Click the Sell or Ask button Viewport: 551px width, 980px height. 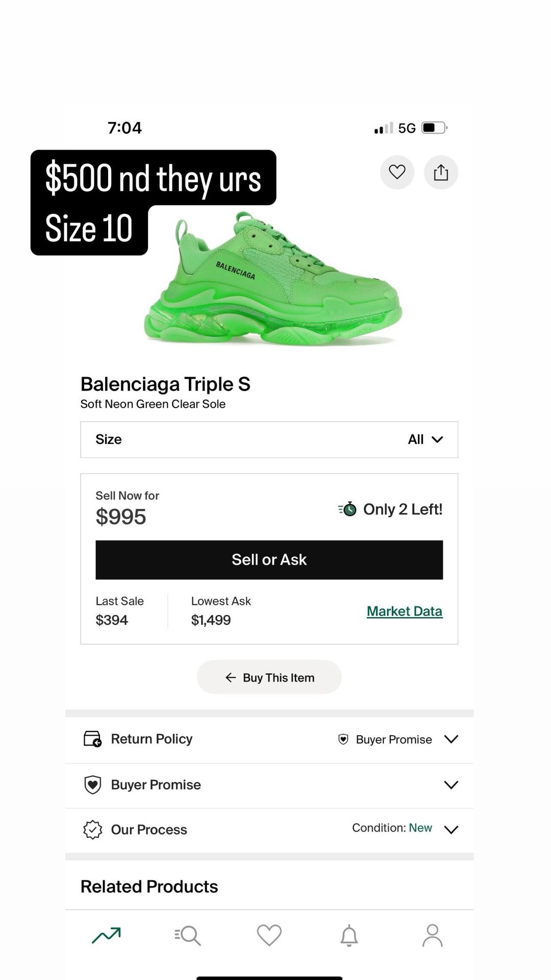269,560
